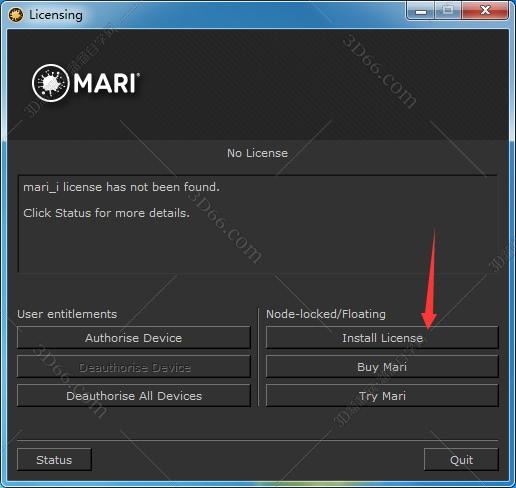Select Deauthorise All Devices

pos(133,396)
